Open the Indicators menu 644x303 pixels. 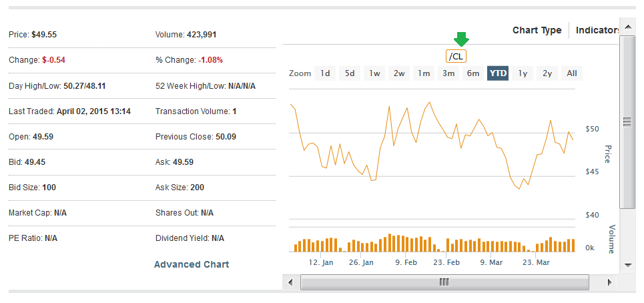(598, 30)
